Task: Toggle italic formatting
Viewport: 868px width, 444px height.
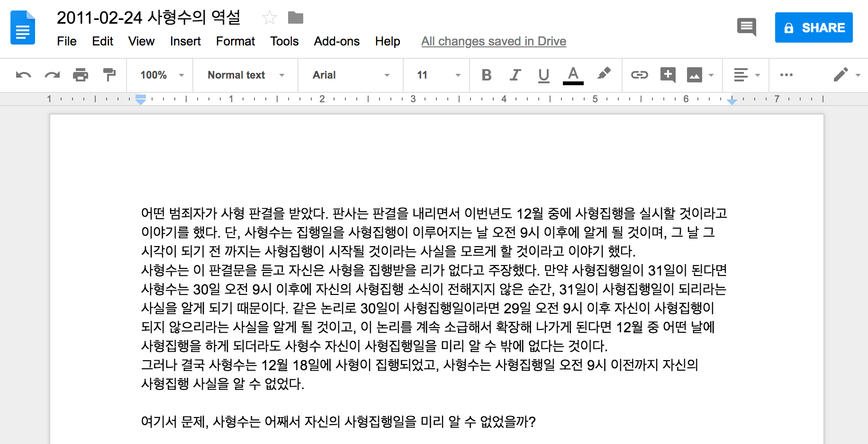Action: point(515,75)
